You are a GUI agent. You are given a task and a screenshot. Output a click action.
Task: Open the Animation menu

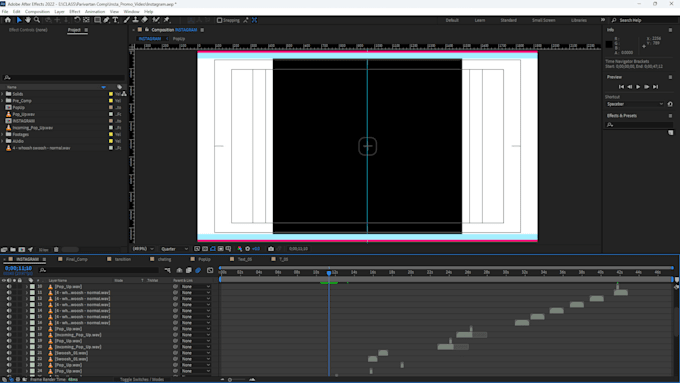point(95,12)
